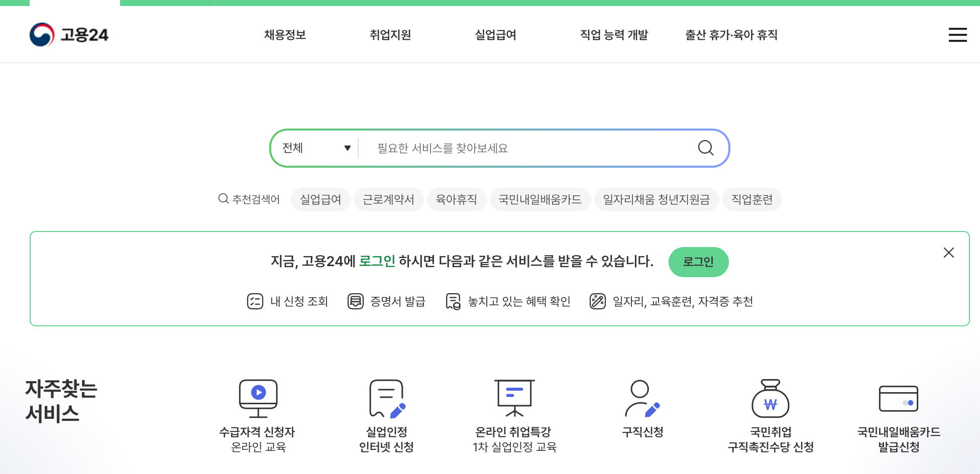Select the 출산 휴가·육아 휴직 menu
Viewport: 980px width, 474px height.
[x=731, y=35]
